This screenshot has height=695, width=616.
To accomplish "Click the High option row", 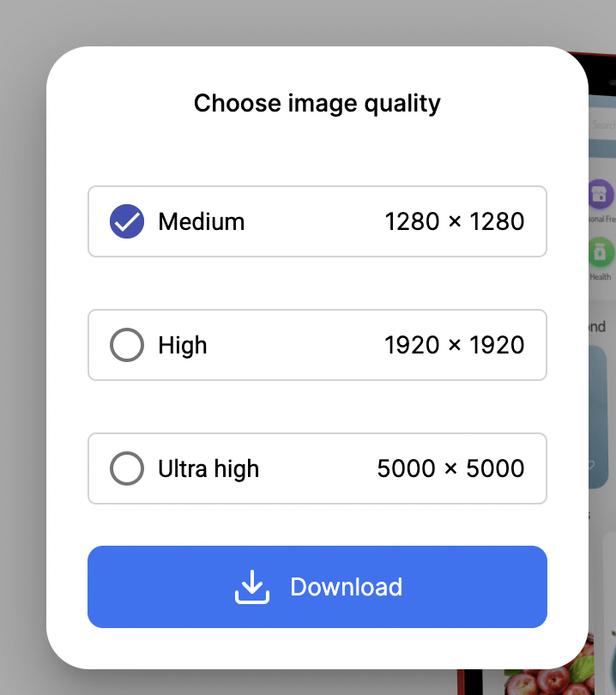I will pyautogui.click(x=317, y=345).
